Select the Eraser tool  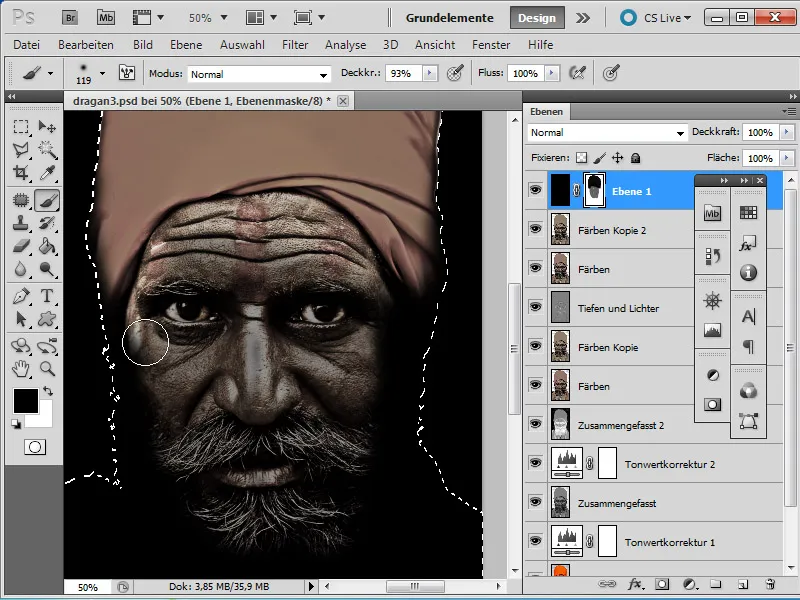click(21, 246)
